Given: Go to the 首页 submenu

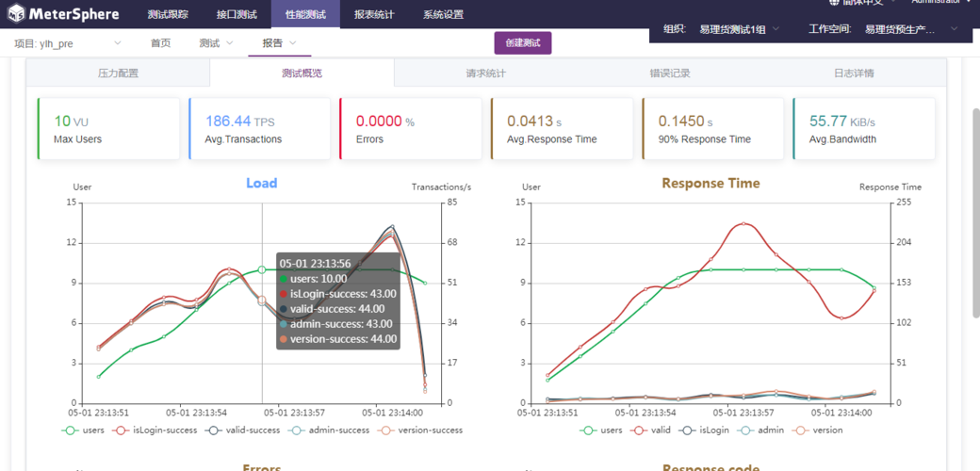Looking at the screenshot, I should pyautogui.click(x=160, y=43).
